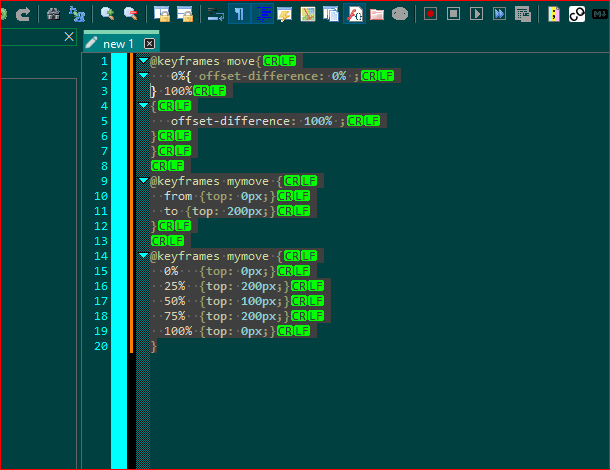This screenshot has height=470, width=610.
Task: Collapse fold at line 14 keyframes mymove
Action: (143, 256)
